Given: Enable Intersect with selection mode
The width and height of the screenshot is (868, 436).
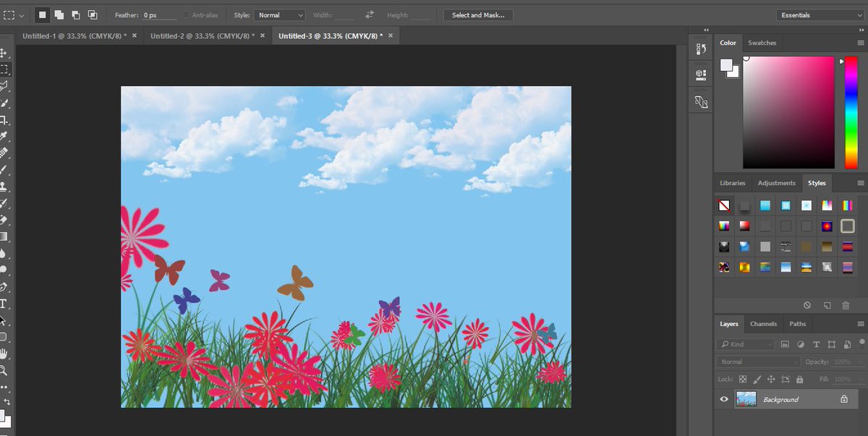Looking at the screenshot, I should (93, 14).
